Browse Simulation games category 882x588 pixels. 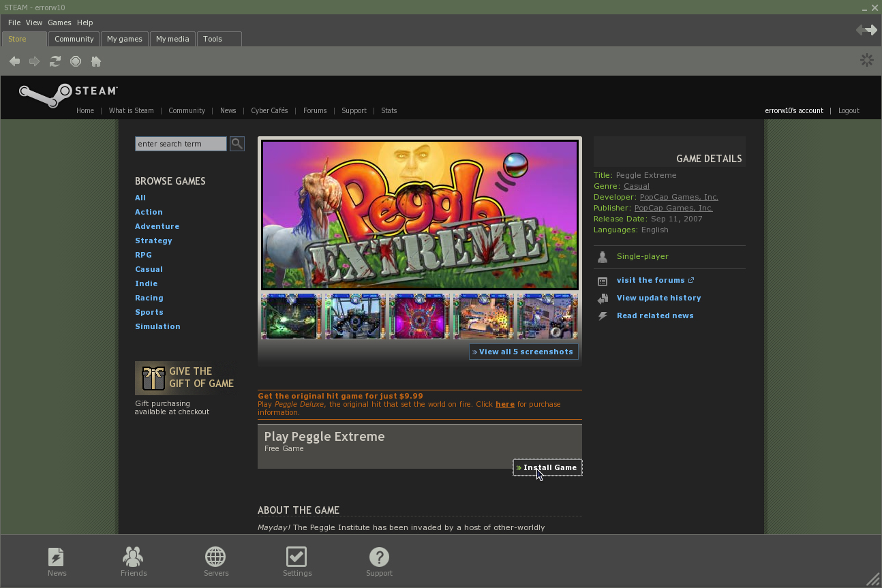pos(157,326)
